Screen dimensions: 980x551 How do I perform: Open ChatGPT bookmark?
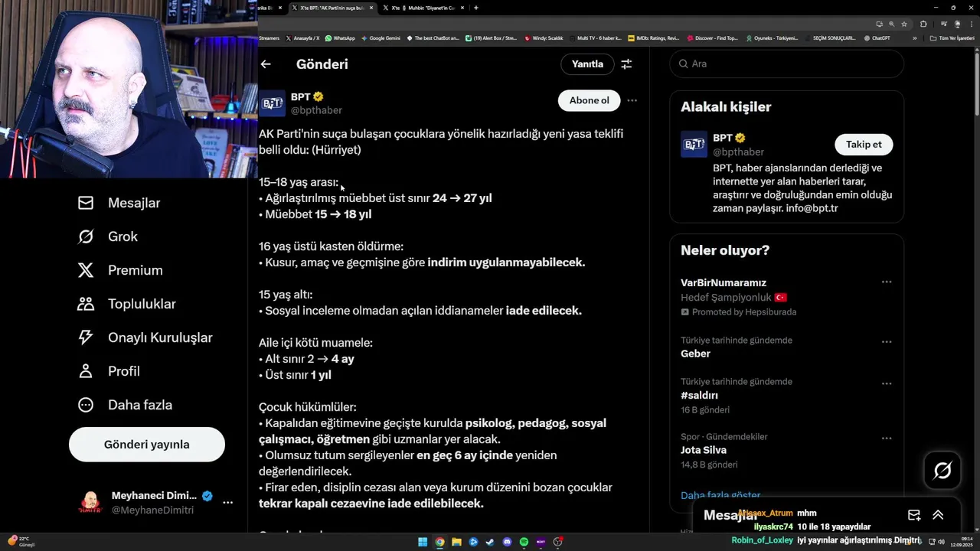[x=877, y=37]
